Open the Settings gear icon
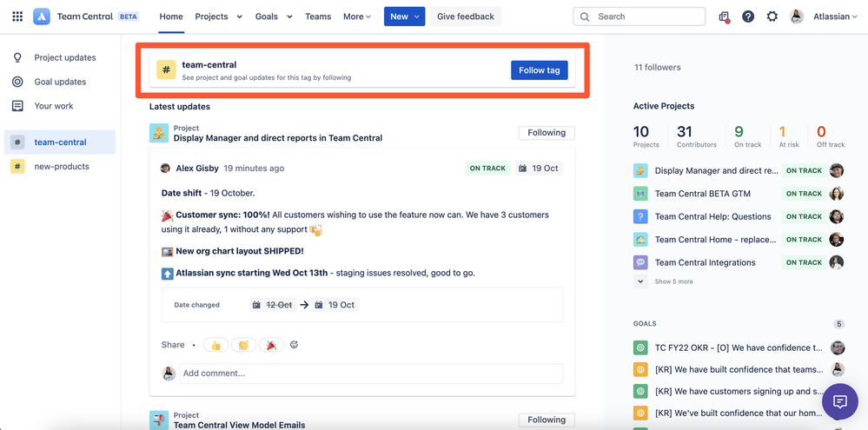This screenshot has height=430, width=868. click(x=772, y=17)
